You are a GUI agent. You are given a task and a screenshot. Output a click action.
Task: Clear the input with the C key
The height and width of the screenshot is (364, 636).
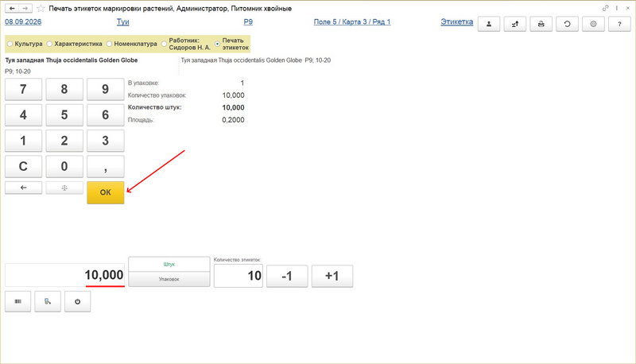[x=24, y=167]
